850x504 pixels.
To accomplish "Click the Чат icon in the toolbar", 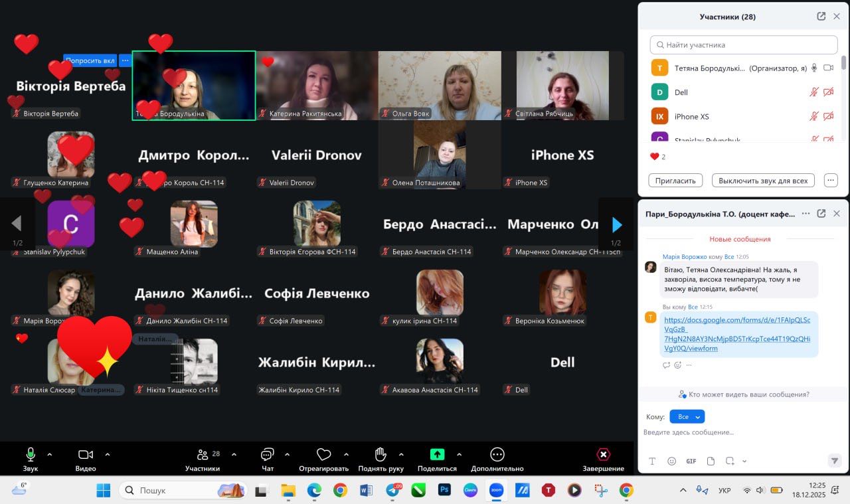I will [x=267, y=455].
